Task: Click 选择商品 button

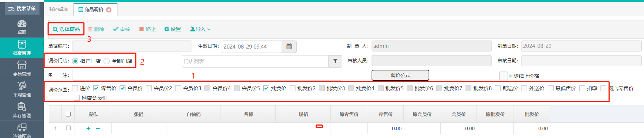Action: point(66,29)
